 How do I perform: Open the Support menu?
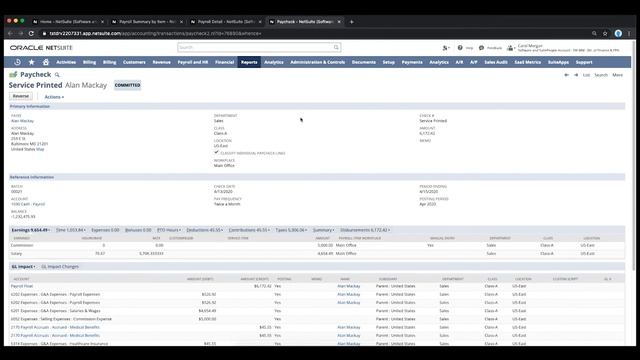click(584, 62)
